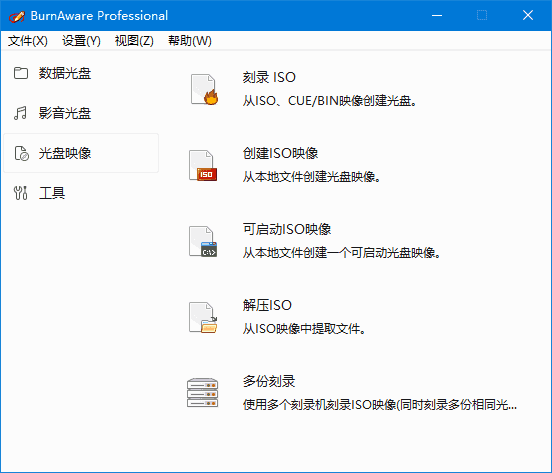Click the music note icon beside 影音光盘

pyautogui.click(x=20, y=113)
